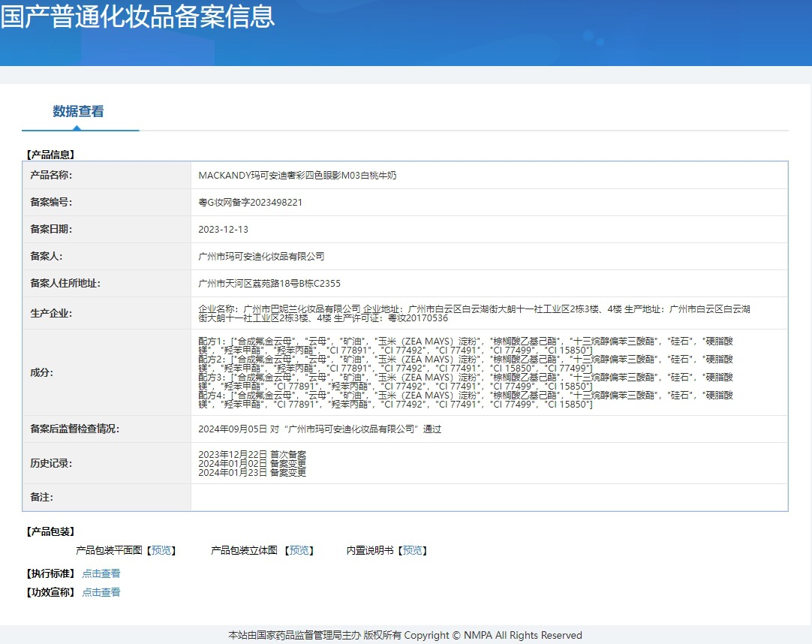Select the page title 国产普通化妆品备案信息
The image size is (812, 644).
pos(137,16)
